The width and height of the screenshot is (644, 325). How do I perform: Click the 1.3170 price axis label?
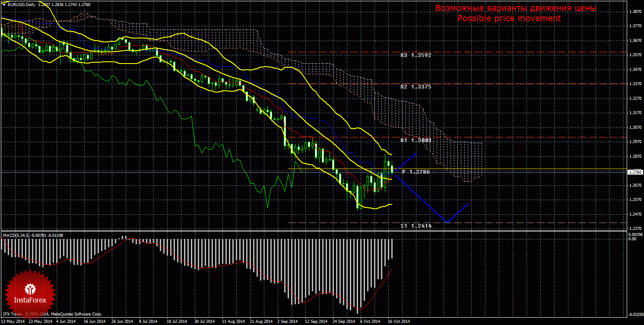tap(635, 113)
